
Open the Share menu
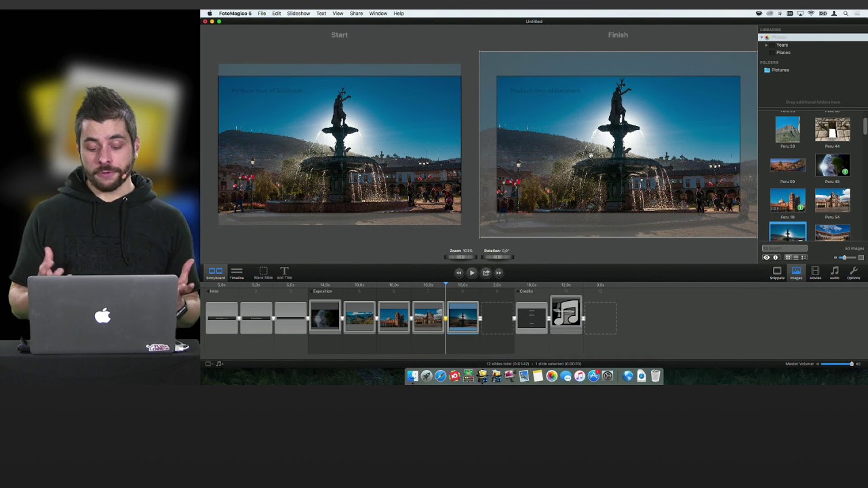[x=356, y=14]
